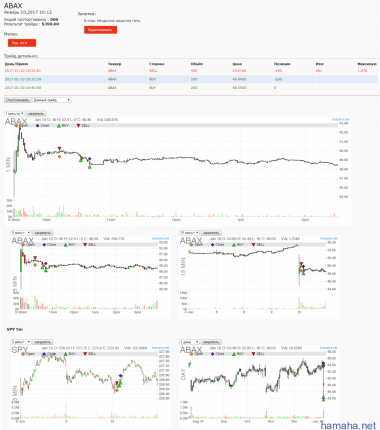Open the 1 день timeframe dropdown
Screen dimensions: 380x430
pos(189,342)
